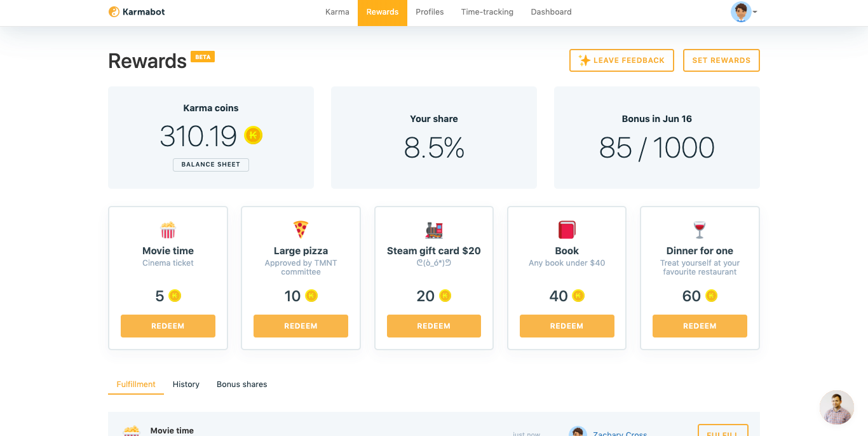
Task: Switch to the History tab
Action: [186, 385]
